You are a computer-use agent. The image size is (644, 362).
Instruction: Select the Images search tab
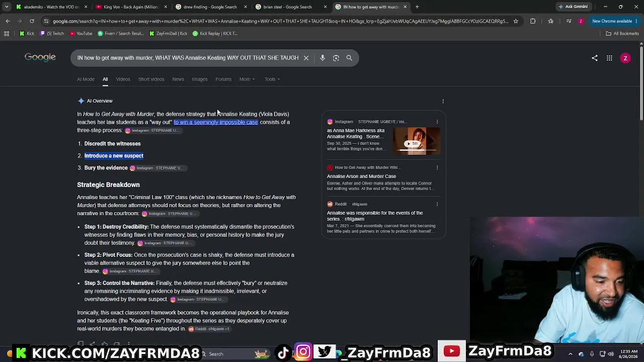tap(200, 79)
